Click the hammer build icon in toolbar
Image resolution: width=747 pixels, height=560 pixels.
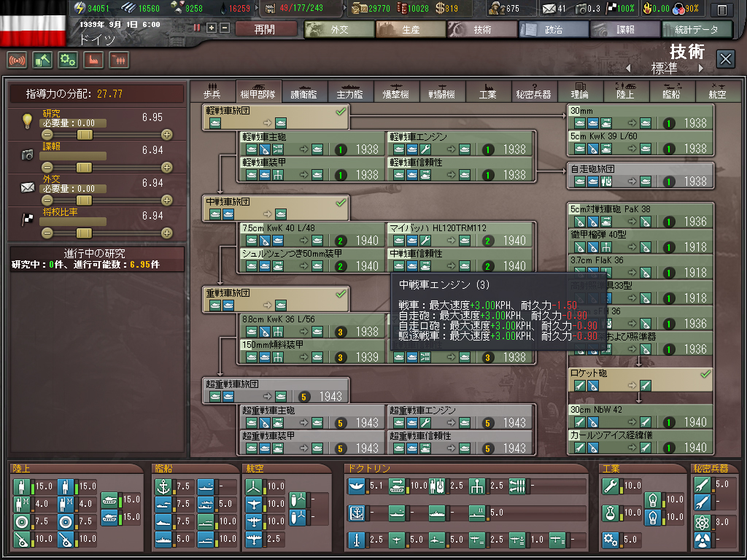click(x=42, y=60)
